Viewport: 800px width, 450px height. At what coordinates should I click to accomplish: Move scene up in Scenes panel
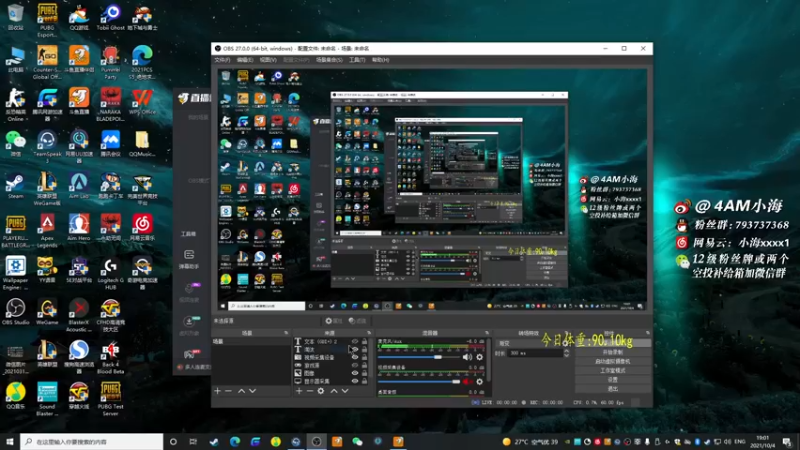point(241,391)
